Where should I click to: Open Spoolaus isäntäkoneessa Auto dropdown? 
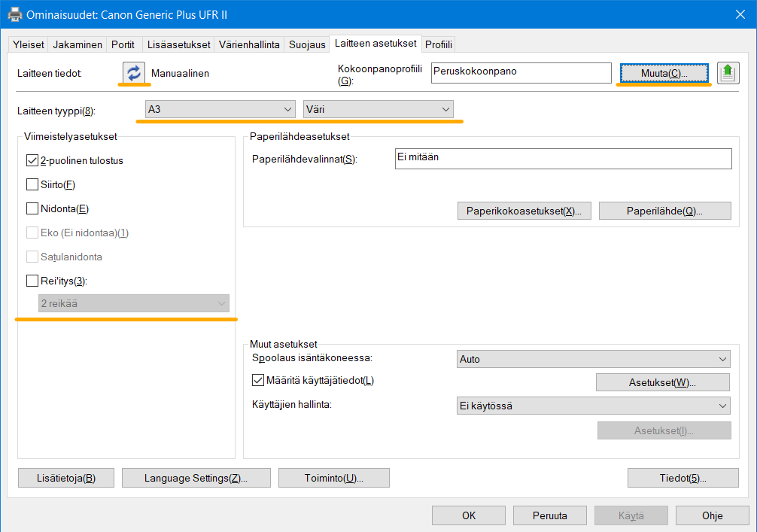[x=593, y=359]
